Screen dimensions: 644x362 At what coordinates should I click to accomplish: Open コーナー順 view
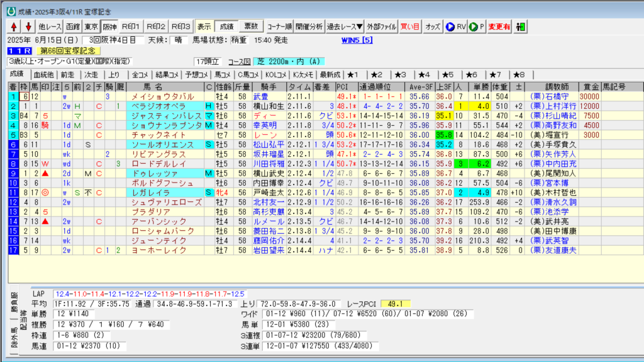pyautogui.click(x=279, y=26)
